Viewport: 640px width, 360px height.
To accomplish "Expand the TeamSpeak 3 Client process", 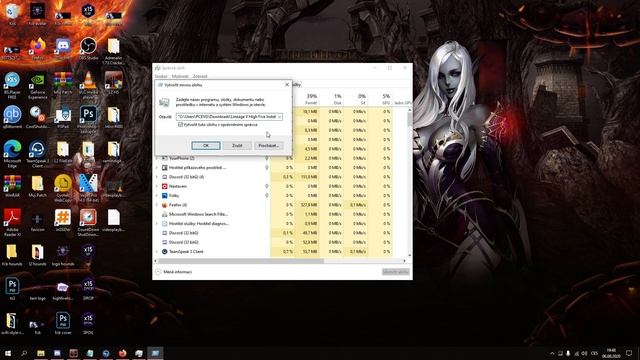I will [157, 252].
